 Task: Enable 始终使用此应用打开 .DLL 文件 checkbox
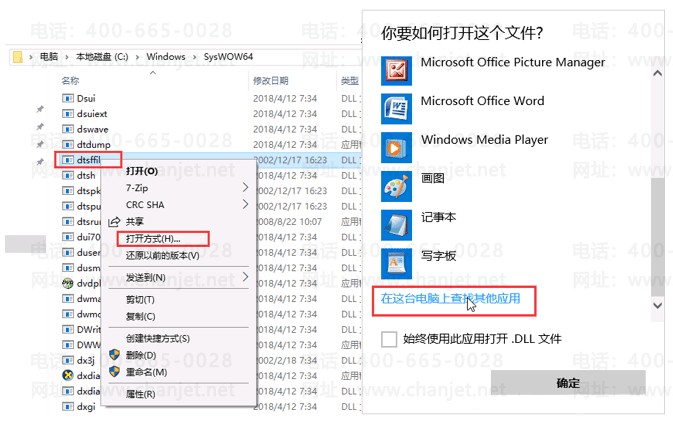click(389, 339)
